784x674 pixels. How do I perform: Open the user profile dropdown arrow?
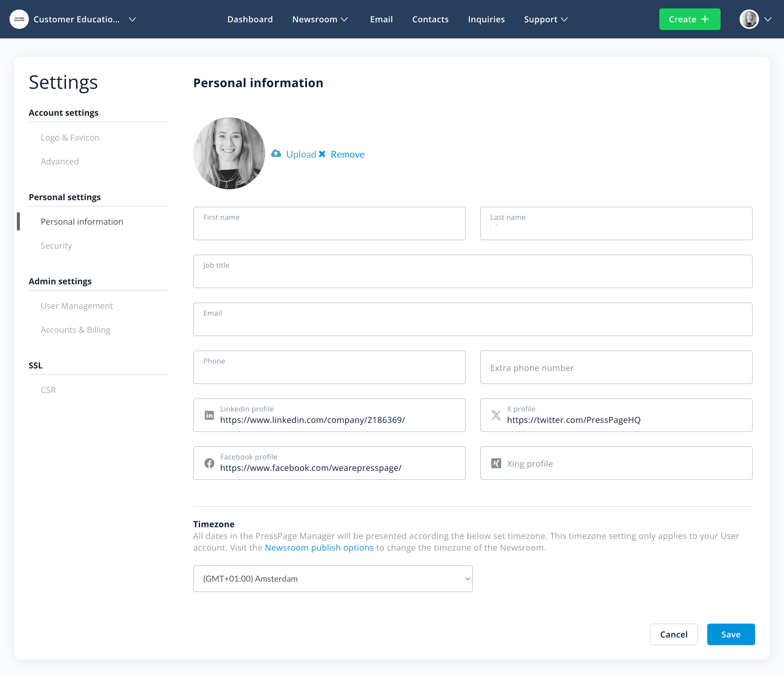coord(768,19)
